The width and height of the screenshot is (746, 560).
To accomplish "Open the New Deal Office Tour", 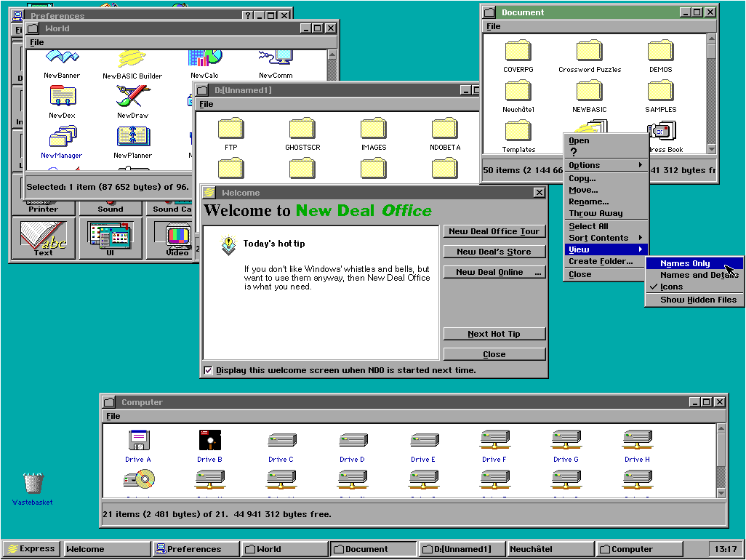I will point(494,231).
